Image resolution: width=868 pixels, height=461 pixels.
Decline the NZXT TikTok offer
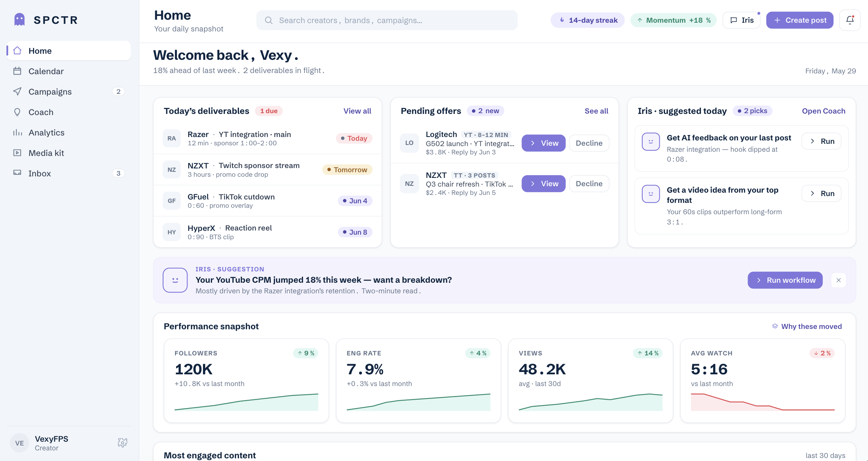click(589, 184)
